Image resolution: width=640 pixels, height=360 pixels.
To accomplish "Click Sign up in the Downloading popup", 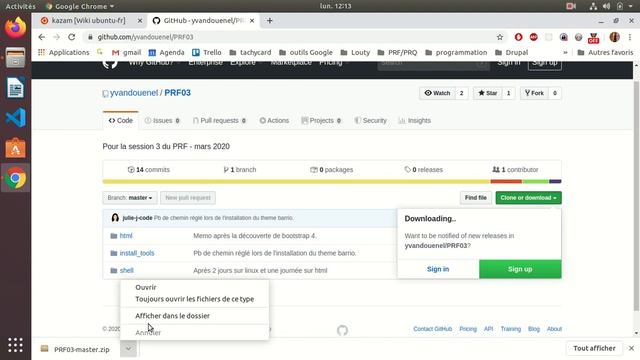I will pyautogui.click(x=520, y=269).
